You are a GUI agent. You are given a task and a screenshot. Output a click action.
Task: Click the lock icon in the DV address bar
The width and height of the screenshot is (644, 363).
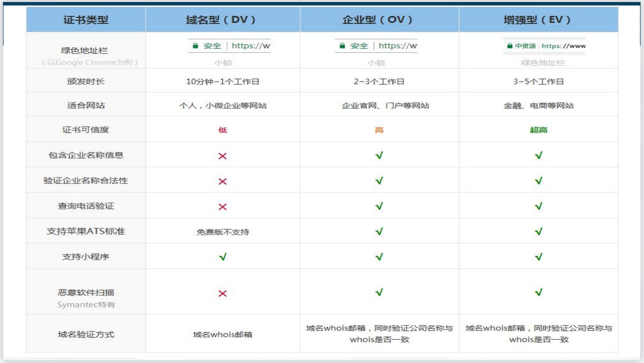[195, 46]
